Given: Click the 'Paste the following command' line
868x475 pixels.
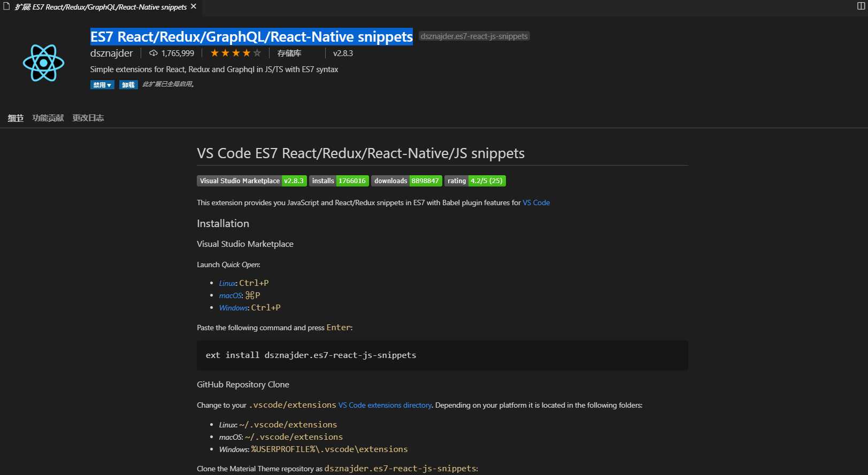Looking at the screenshot, I should (x=274, y=328).
